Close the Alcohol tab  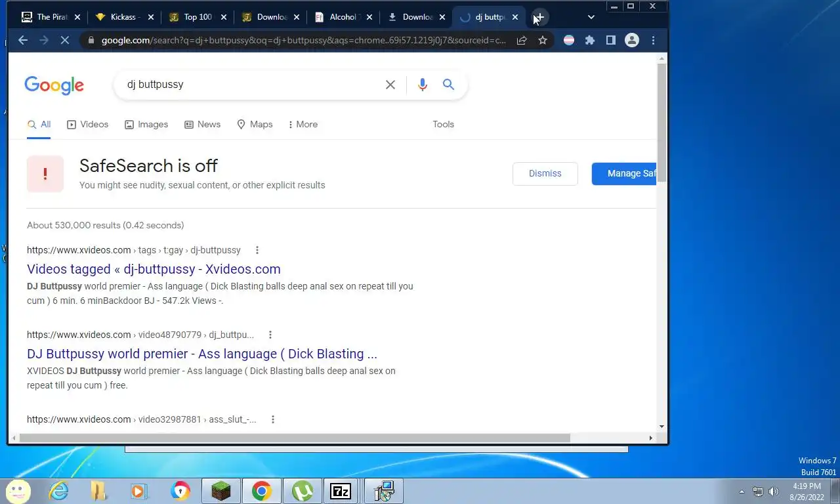(369, 17)
